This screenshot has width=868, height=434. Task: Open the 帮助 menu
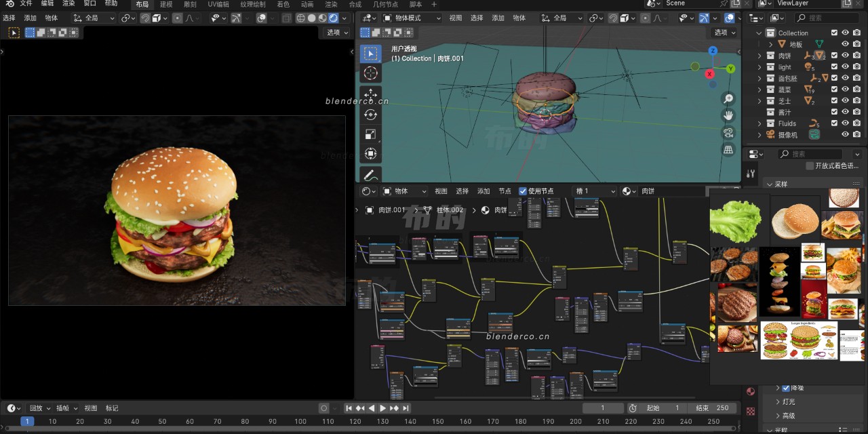coord(111,3)
